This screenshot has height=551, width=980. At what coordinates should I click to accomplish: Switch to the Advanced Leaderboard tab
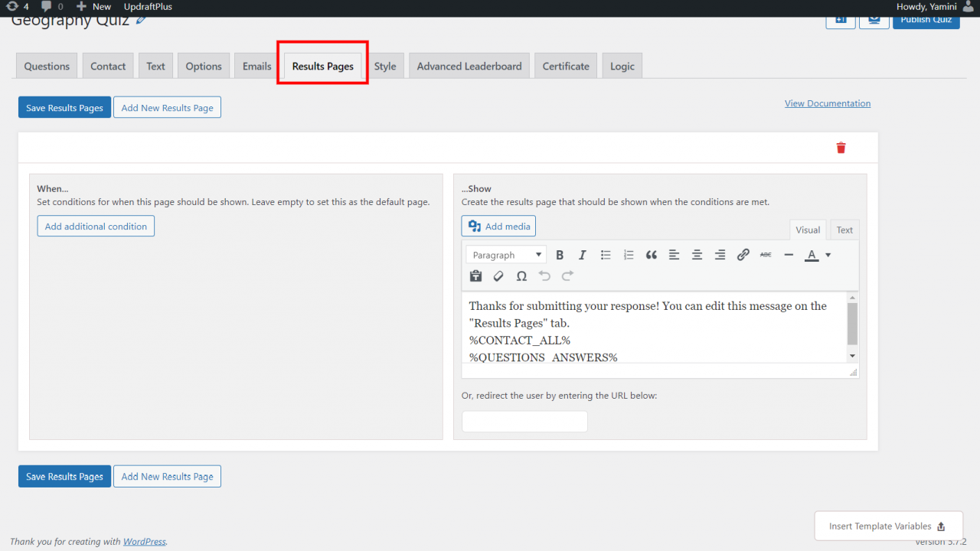pyautogui.click(x=469, y=65)
